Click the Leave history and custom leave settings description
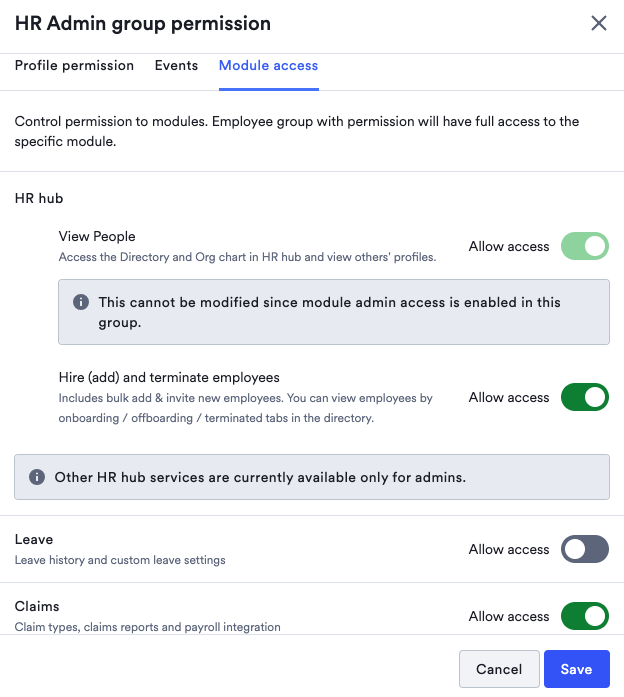The width and height of the screenshot is (624, 697). pos(120,560)
